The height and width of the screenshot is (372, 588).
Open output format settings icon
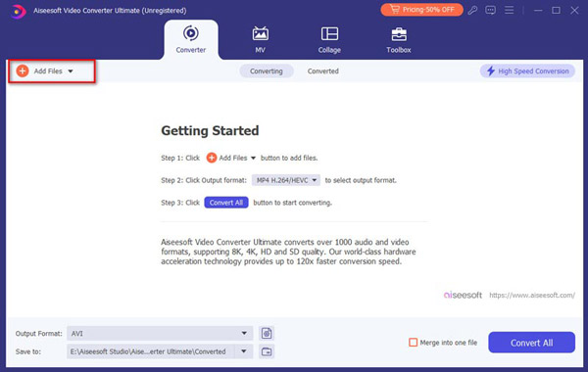pyautogui.click(x=267, y=333)
